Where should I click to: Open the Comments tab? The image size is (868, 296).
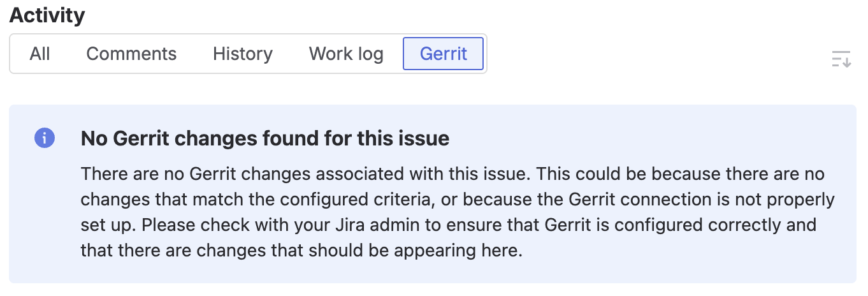131,54
